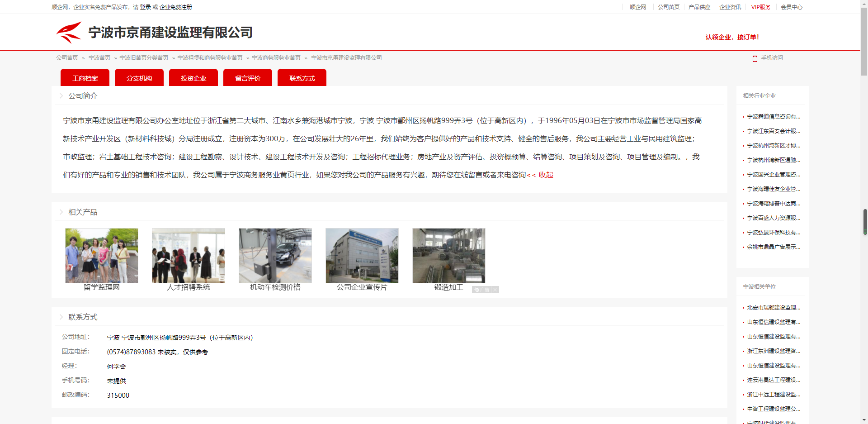Click breadcrumb 宁波旧黄页分类黄页
Viewport: 868px width, 424px height.
coord(144,58)
